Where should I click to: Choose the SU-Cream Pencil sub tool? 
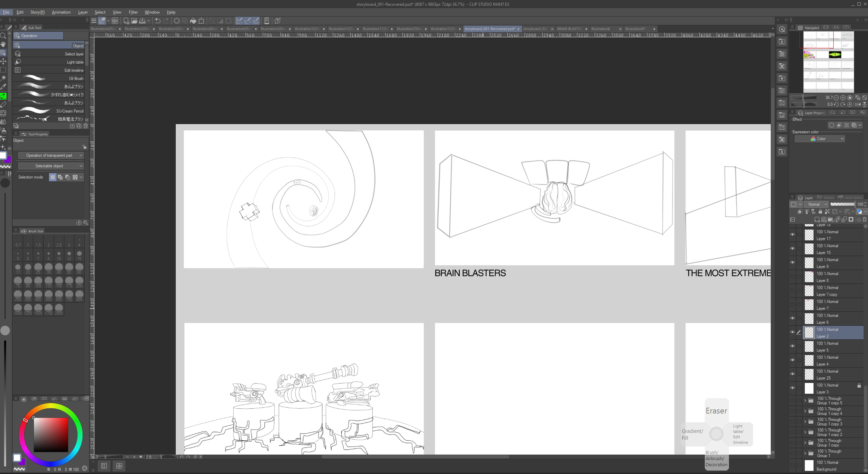pos(49,111)
